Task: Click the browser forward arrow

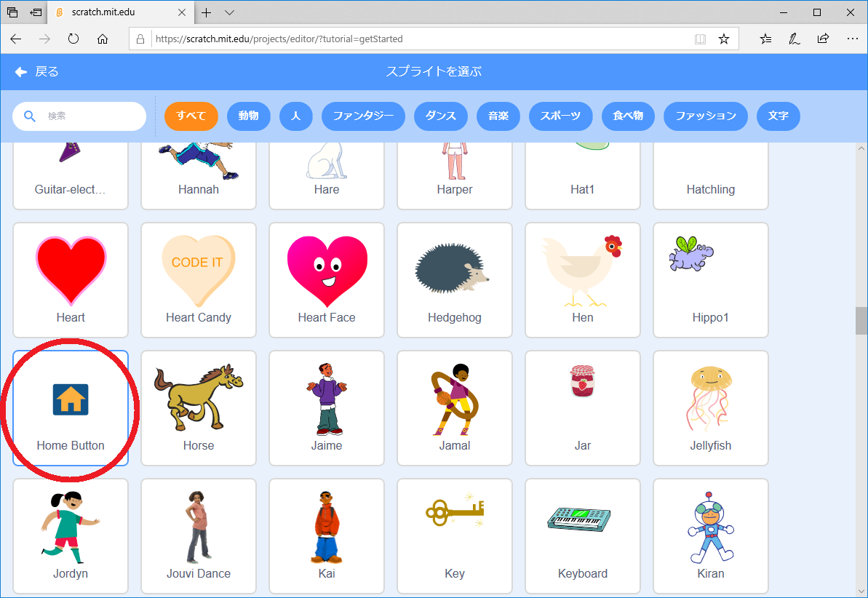Action: [x=45, y=39]
